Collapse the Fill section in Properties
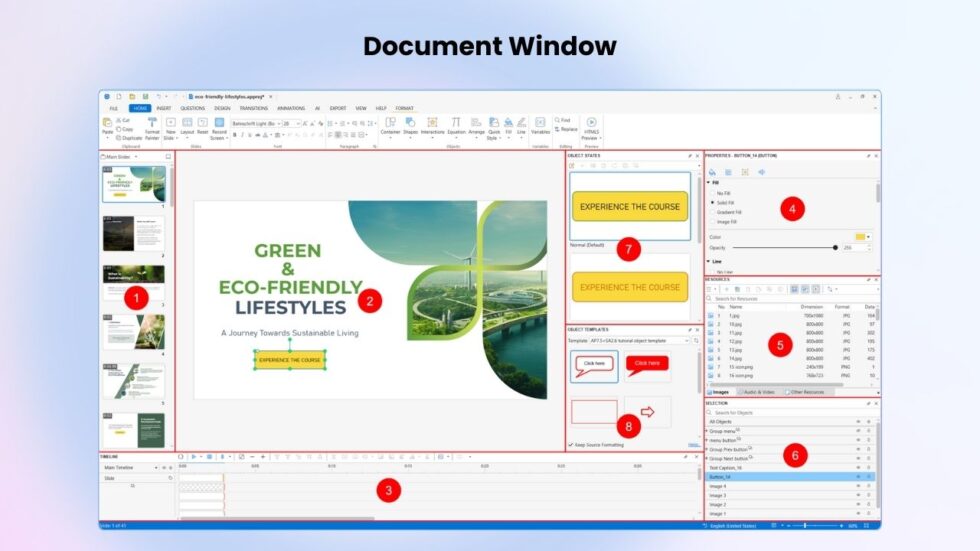 [x=708, y=182]
